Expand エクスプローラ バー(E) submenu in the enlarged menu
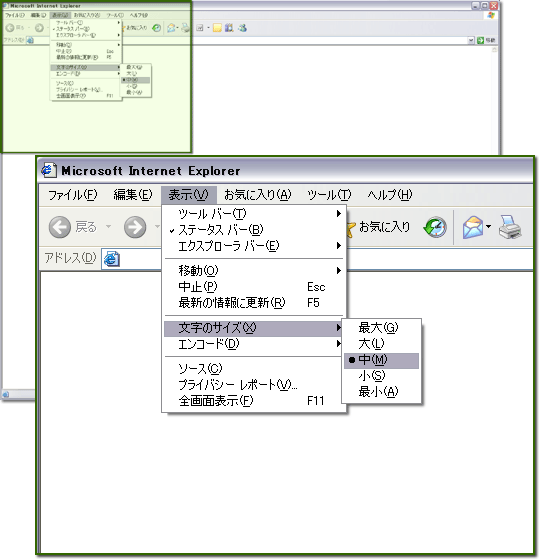Screen dimensions: 540x560 coord(254,246)
